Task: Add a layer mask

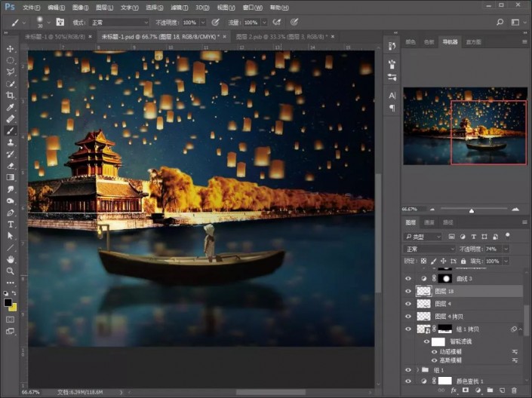Action: pyautogui.click(x=466, y=390)
